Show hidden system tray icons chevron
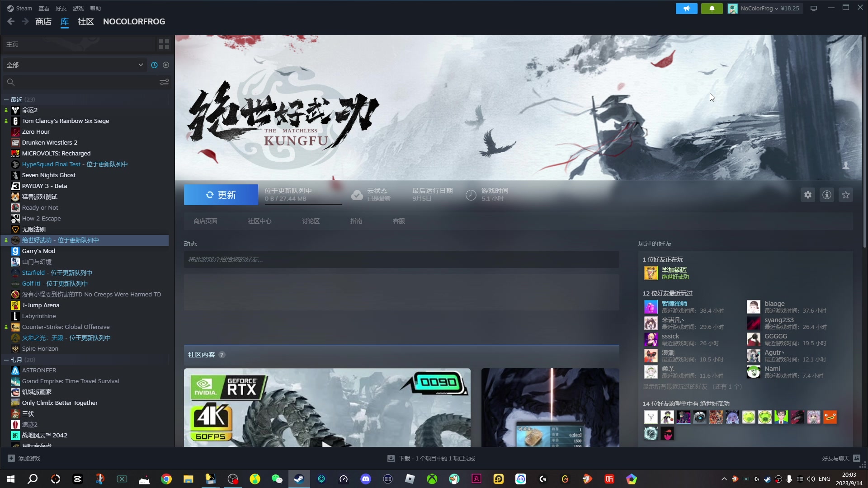 (724, 479)
